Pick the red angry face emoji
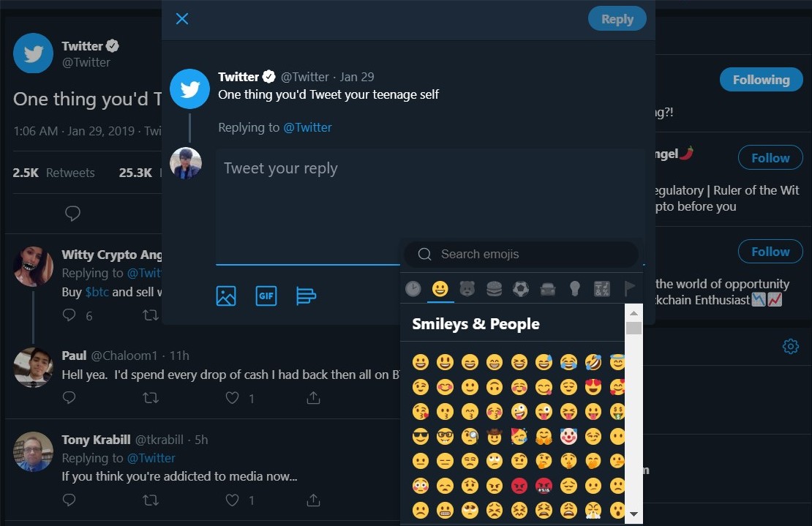Viewport: 812px width, 526px height. coord(519,485)
